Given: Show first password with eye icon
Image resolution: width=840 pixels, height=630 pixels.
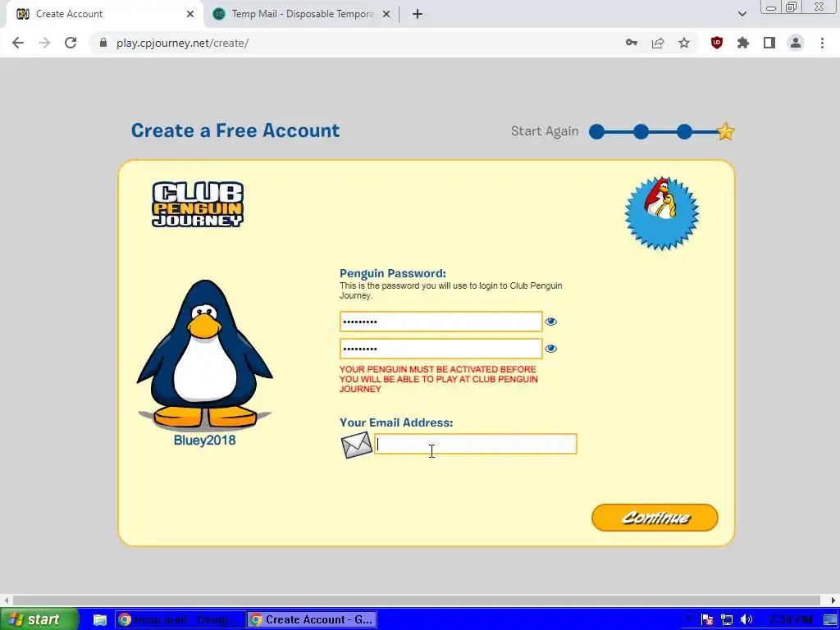Looking at the screenshot, I should click(550, 322).
